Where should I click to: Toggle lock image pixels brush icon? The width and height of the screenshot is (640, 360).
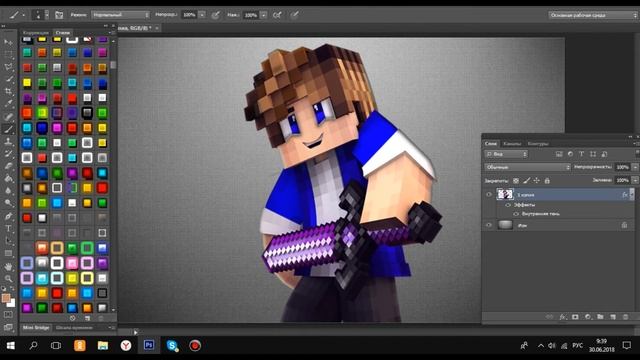pyautogui.click(x=527, y=180)
